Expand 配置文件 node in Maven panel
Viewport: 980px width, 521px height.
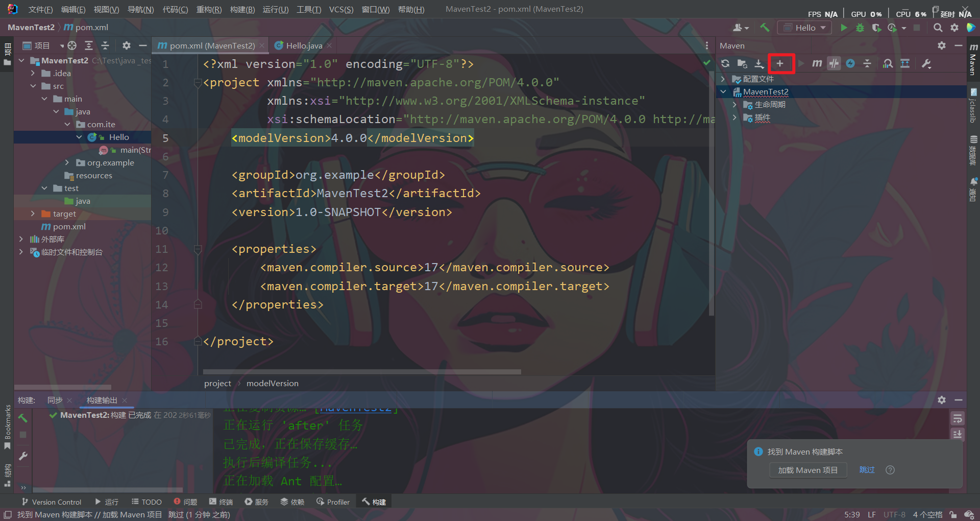(723, 79)
